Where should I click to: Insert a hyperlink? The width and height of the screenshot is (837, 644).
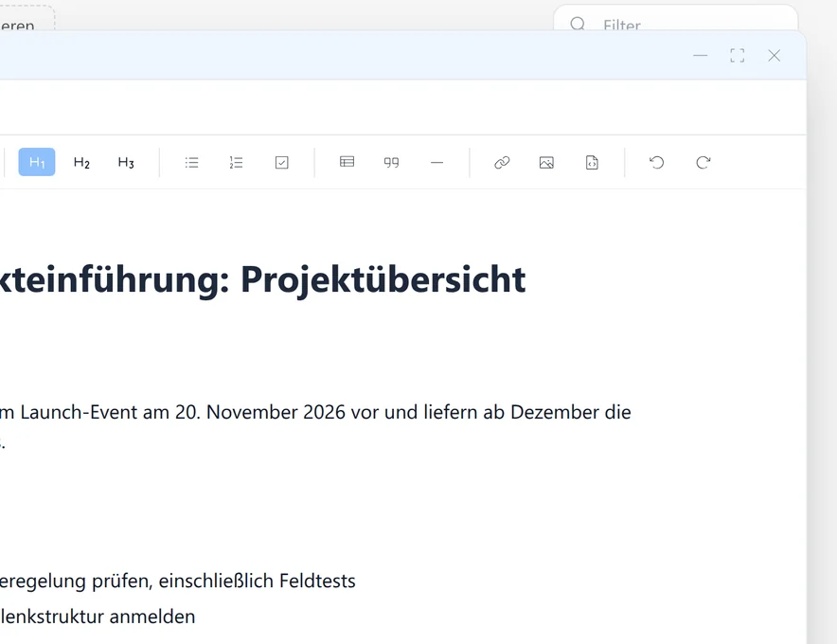click(502, 162)
